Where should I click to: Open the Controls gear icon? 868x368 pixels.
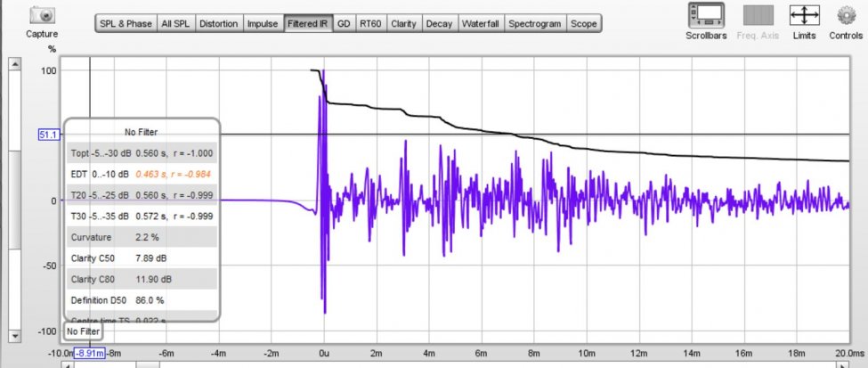click(x=846, y=15)
